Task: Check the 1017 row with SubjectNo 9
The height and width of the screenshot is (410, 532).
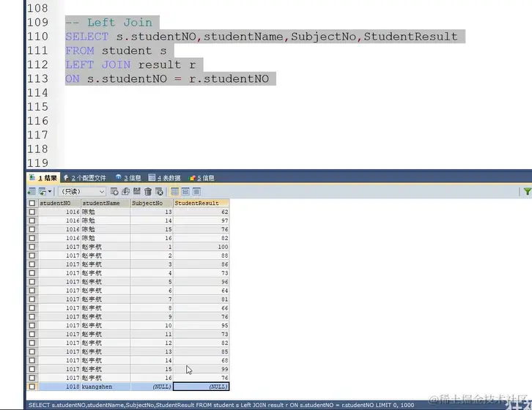Action: [x=32, y=317]
